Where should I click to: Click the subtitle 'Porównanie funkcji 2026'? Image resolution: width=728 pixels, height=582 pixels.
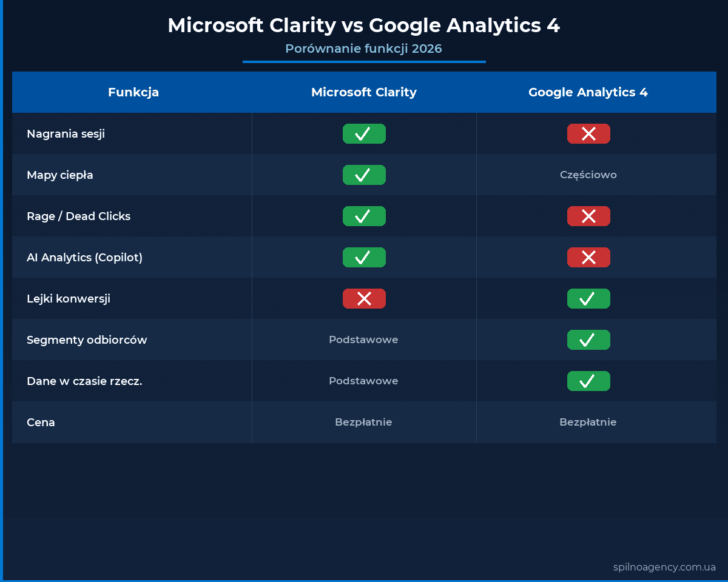pyautogui.click(x=364, y=48)
